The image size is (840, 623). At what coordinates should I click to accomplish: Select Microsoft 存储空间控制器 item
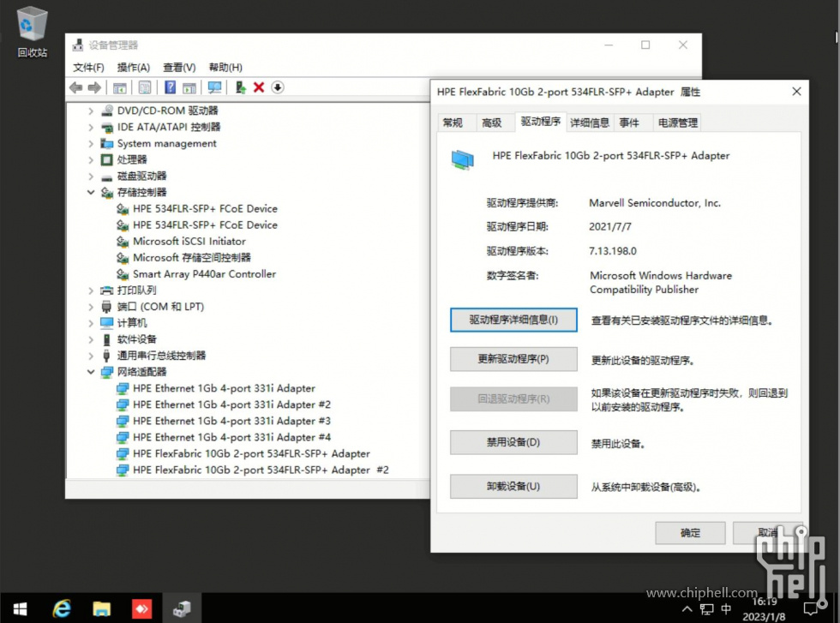[192, 258]
